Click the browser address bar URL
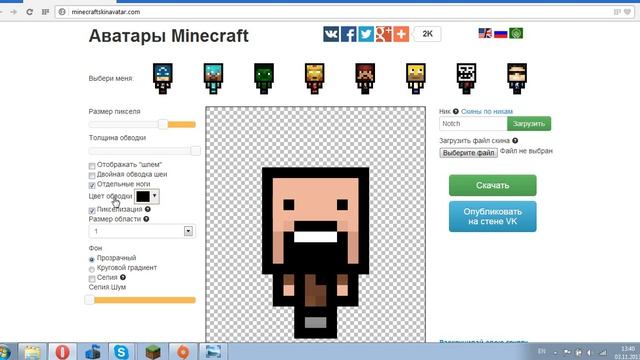 (106, 12)
